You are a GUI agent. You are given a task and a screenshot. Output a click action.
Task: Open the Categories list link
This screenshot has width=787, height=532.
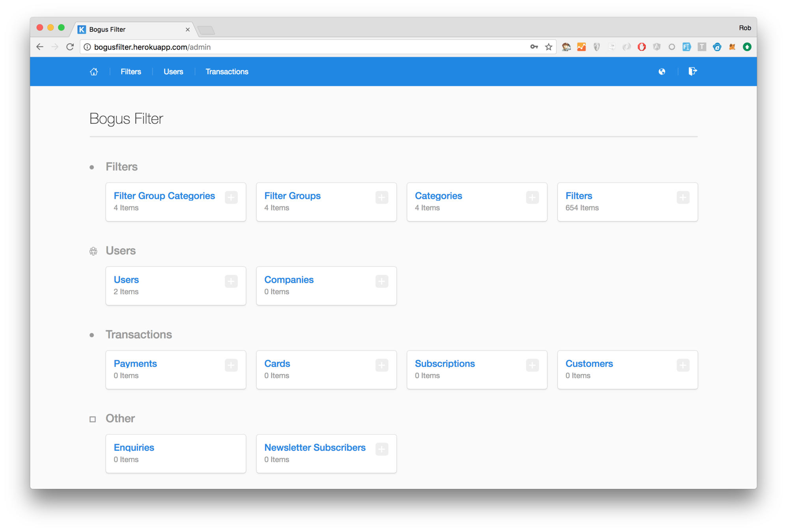click(438, 196)
